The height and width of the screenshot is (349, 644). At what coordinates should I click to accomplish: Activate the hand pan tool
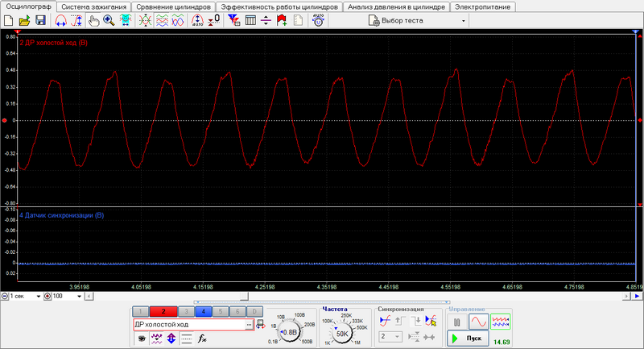click(x=94, y=20)
